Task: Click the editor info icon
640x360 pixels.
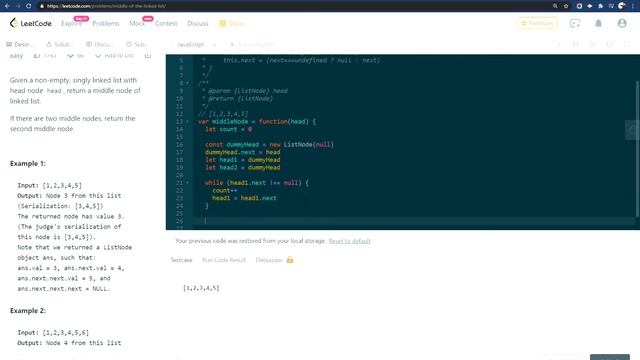Action: coord(558,44)
